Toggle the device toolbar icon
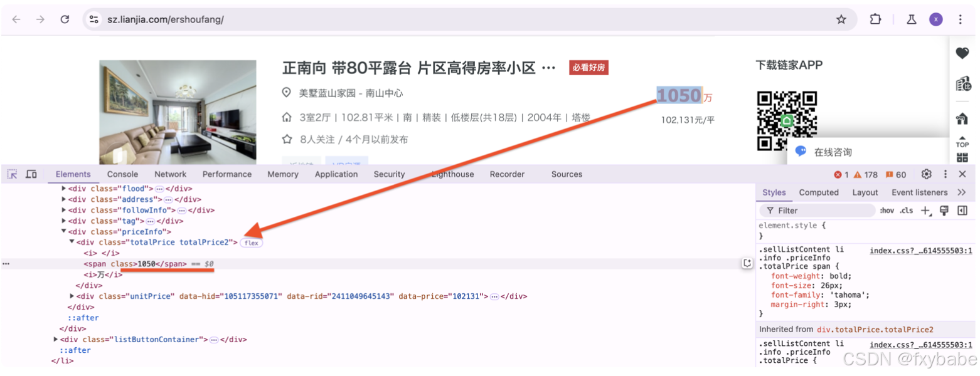Screen dimensions: 980x376 pyautogui.click(x=31, y=174)
